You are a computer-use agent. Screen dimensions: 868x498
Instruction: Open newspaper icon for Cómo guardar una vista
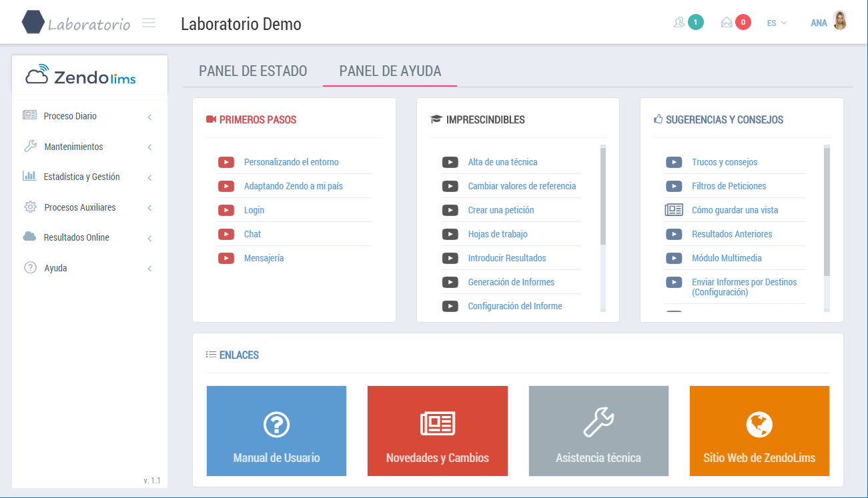pos(674,210)
